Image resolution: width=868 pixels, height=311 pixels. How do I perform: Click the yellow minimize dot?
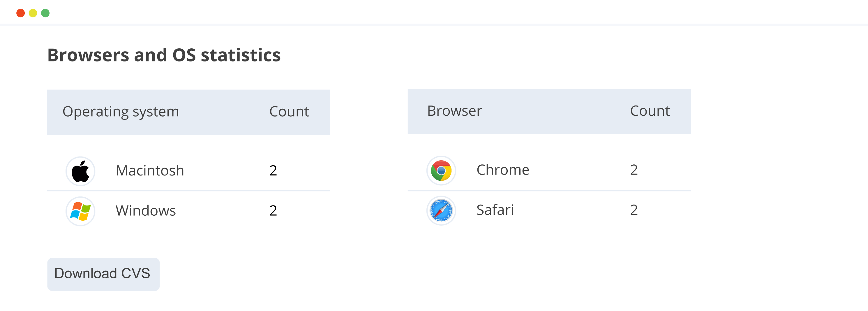click(x=33, y=13)
